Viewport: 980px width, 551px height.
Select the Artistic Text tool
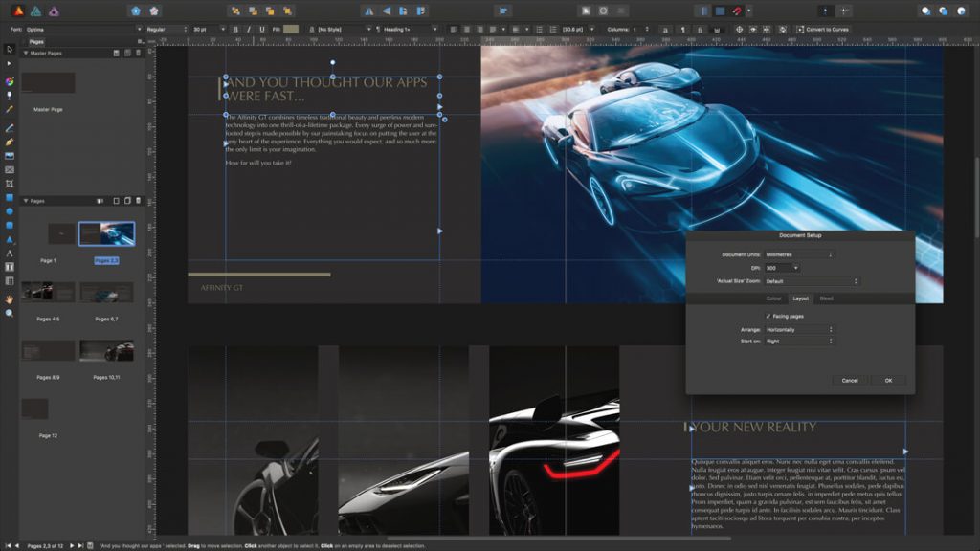[8, 254]
